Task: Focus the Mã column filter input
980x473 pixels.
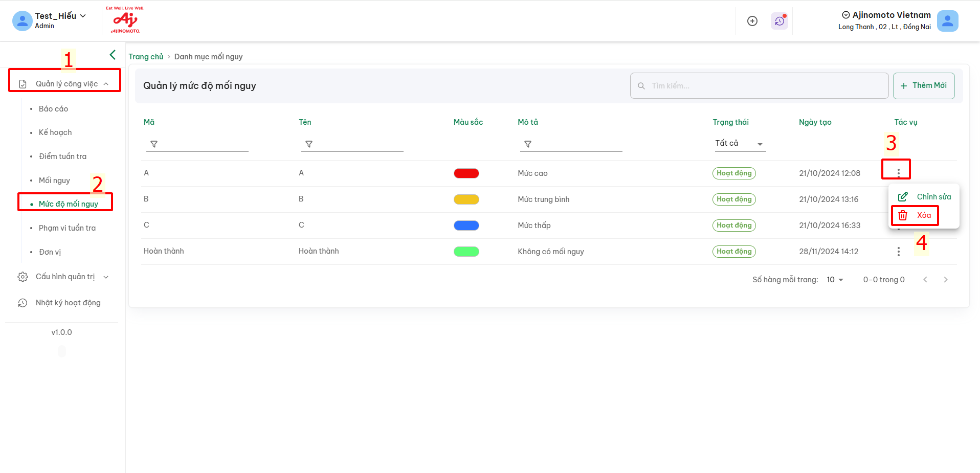Action: (197, 144)
